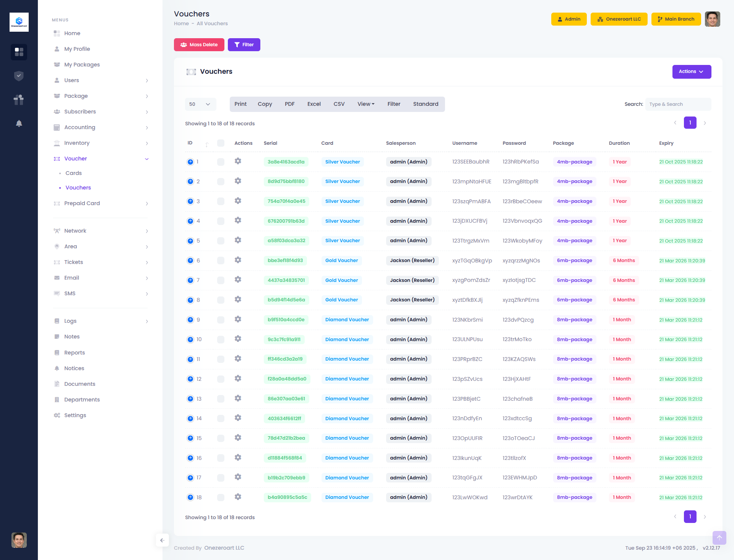Open the 50 records-per-page dropdown
The width and height of the screenshot is (734, 560).
(200, 104)
